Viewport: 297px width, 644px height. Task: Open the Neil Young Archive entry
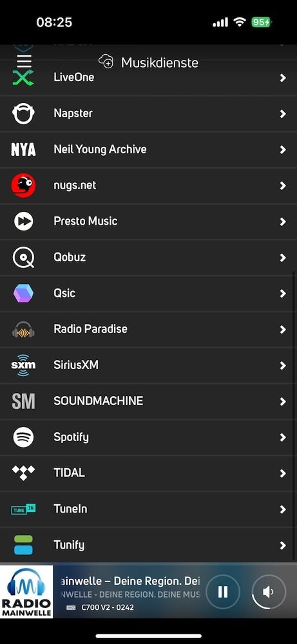pyautogui.click(x=148, y=149)
